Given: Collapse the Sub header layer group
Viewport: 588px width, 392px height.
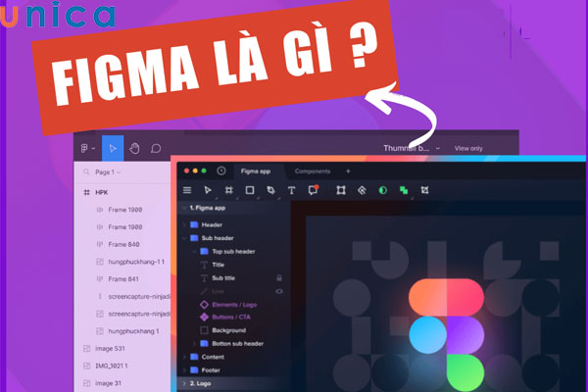Looking at the screenshot, I should (x=184, y=238).
